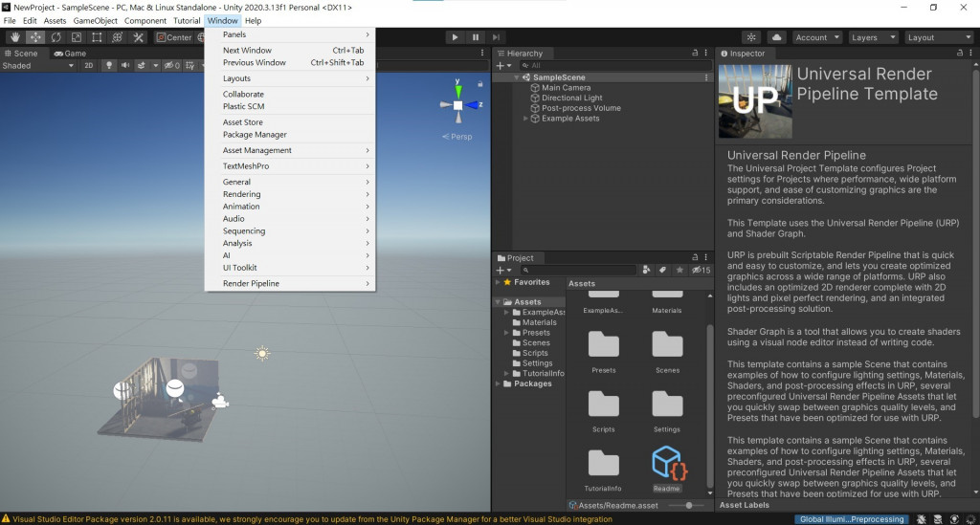This screenshot has width=980, height=525.
Task: Open Project create plus dropdown
Action: 503,270
